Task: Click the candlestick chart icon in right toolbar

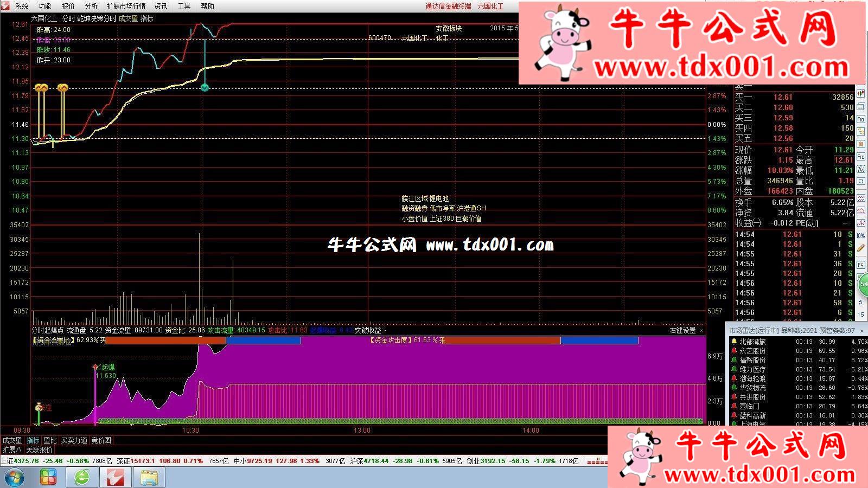Action: pos(861,94)
